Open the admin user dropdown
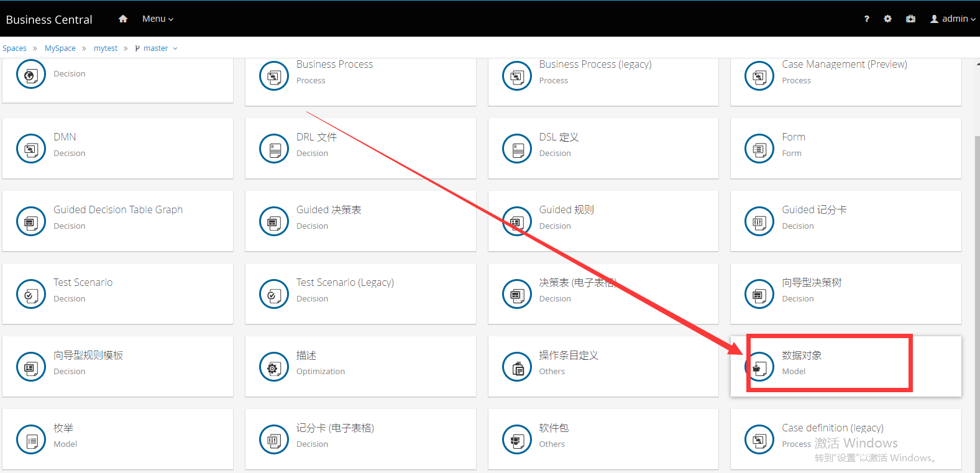This screenshot has height=473, width=980. [x=953, y=19]
